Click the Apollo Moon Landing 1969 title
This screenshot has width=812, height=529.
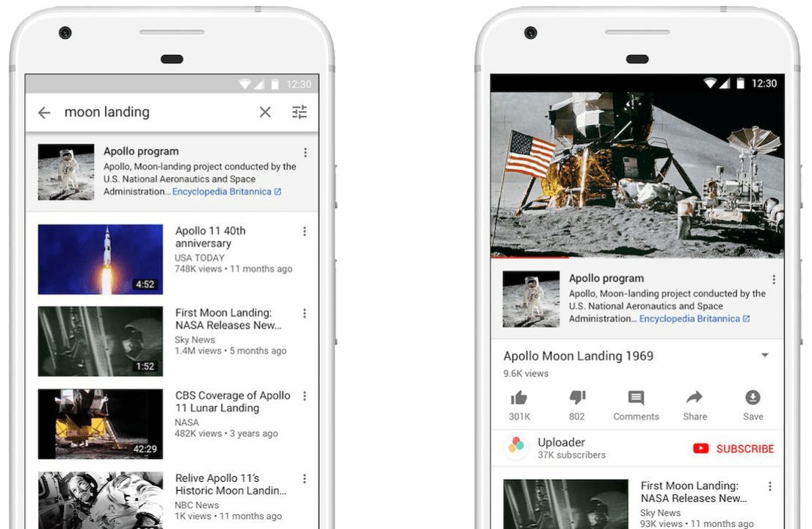coord(579,356)
